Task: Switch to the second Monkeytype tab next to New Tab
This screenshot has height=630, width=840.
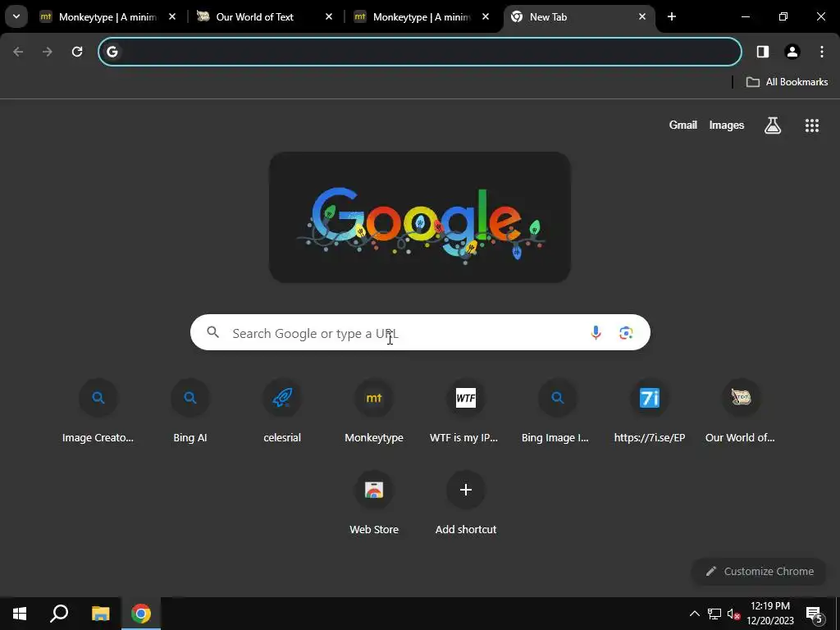Action: coord(422,17)
